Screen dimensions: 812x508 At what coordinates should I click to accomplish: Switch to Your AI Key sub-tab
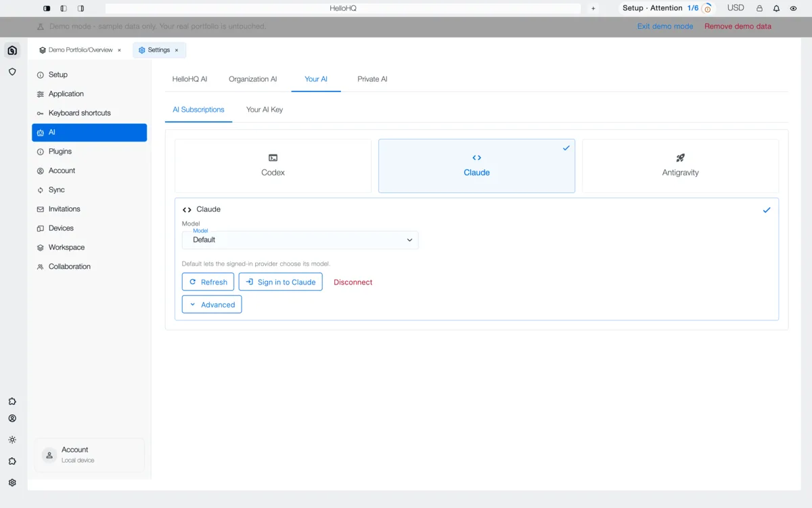(x=265, y=110)
